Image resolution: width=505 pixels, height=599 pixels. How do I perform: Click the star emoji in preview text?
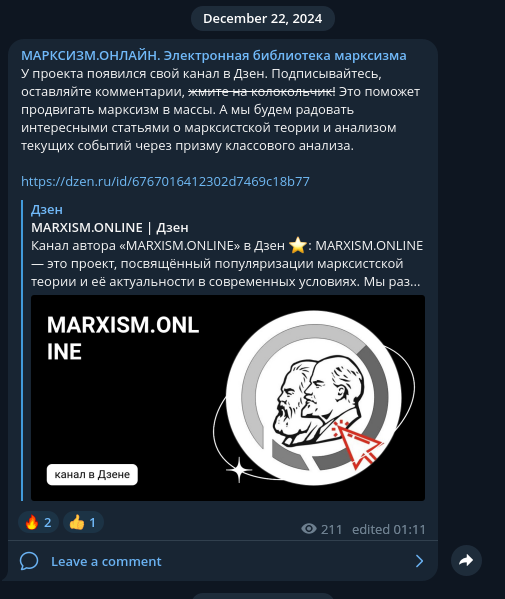click(x=298, y=245)
